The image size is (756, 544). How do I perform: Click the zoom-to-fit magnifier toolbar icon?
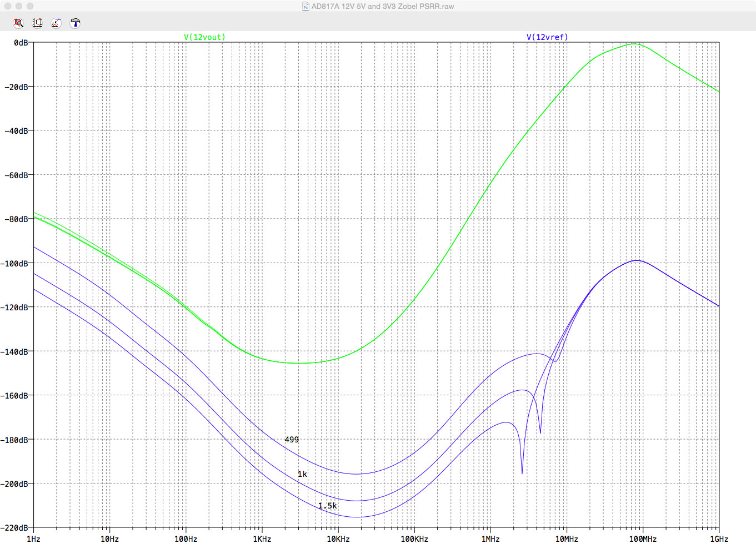coord(19,23)
